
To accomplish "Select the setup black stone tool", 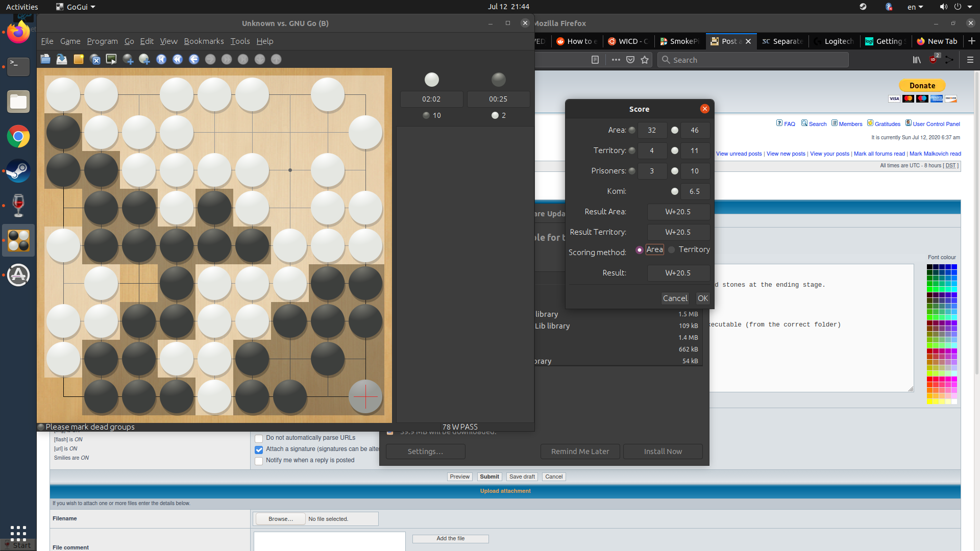I will (128, 59).
